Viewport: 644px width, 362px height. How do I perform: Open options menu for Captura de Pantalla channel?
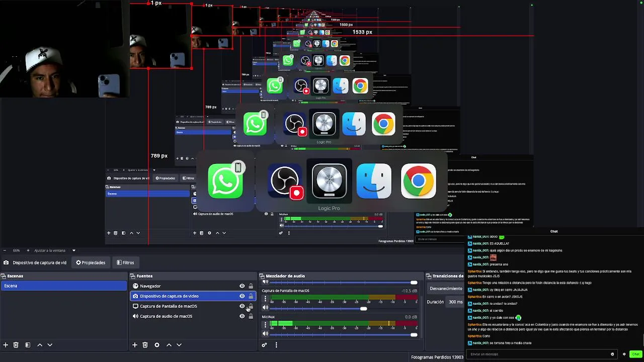[265, 299]
